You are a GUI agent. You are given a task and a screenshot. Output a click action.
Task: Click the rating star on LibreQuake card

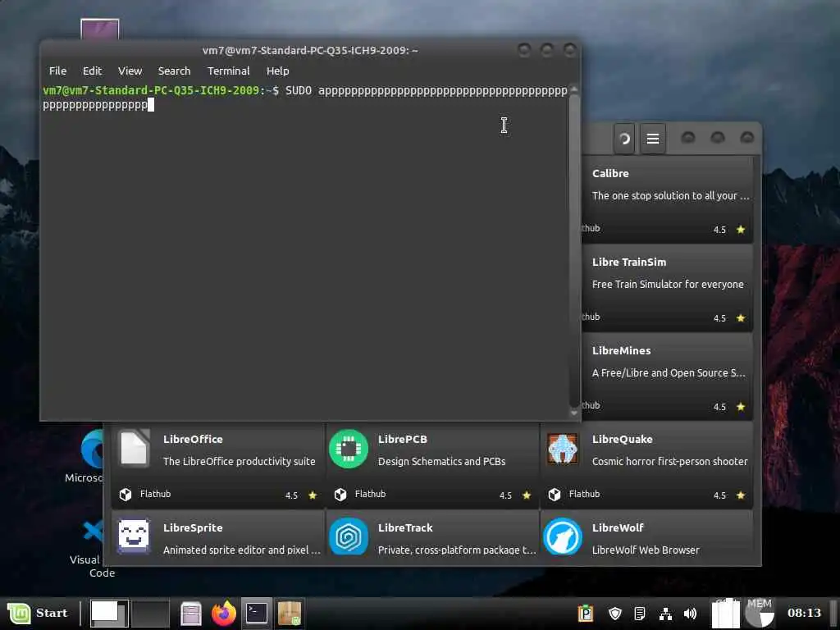[741, 495]
